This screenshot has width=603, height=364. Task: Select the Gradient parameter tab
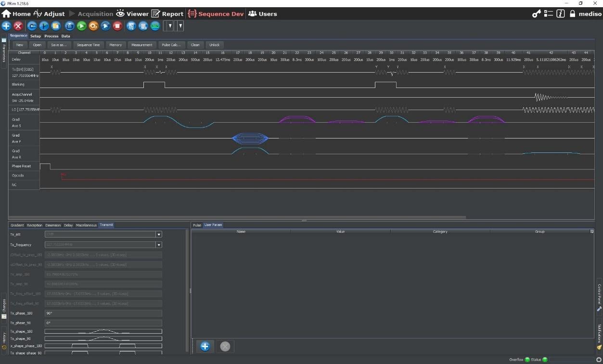click(17, 225)
